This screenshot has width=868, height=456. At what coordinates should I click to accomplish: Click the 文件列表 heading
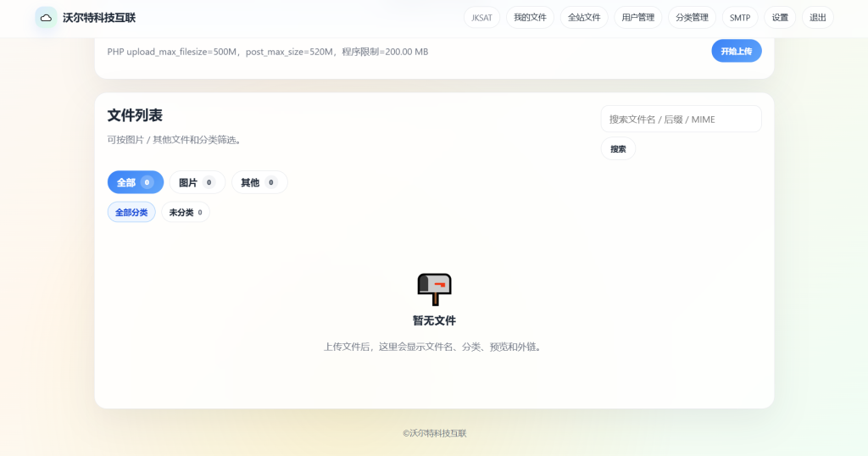coord(135,115)
